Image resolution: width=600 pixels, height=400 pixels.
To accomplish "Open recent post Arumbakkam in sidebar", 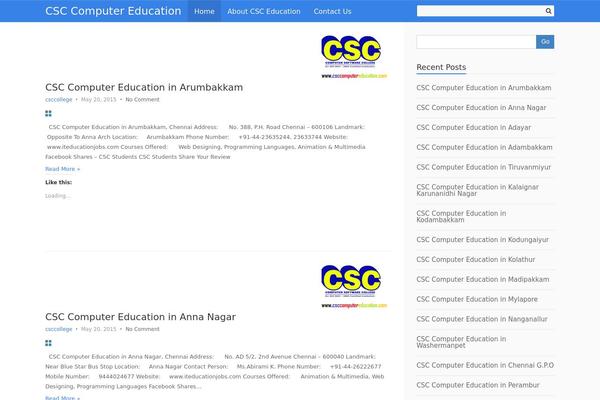I will pos(484,88).
